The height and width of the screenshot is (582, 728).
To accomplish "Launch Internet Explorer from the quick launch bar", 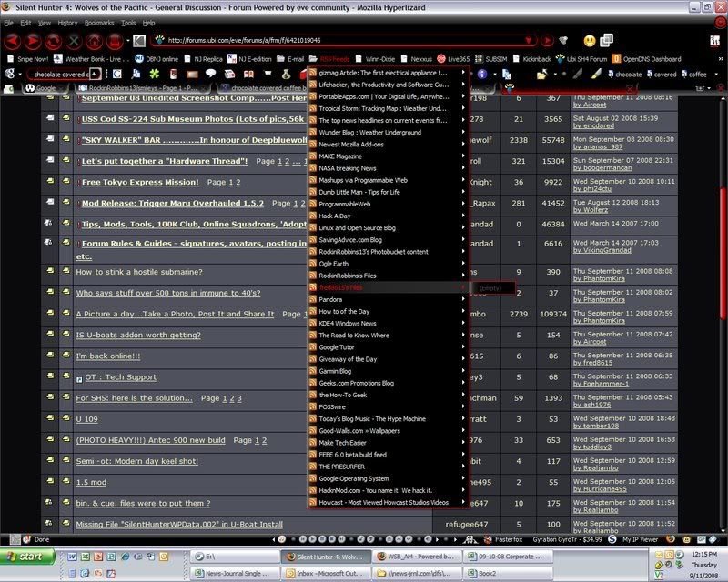I will tap(125, 557).
